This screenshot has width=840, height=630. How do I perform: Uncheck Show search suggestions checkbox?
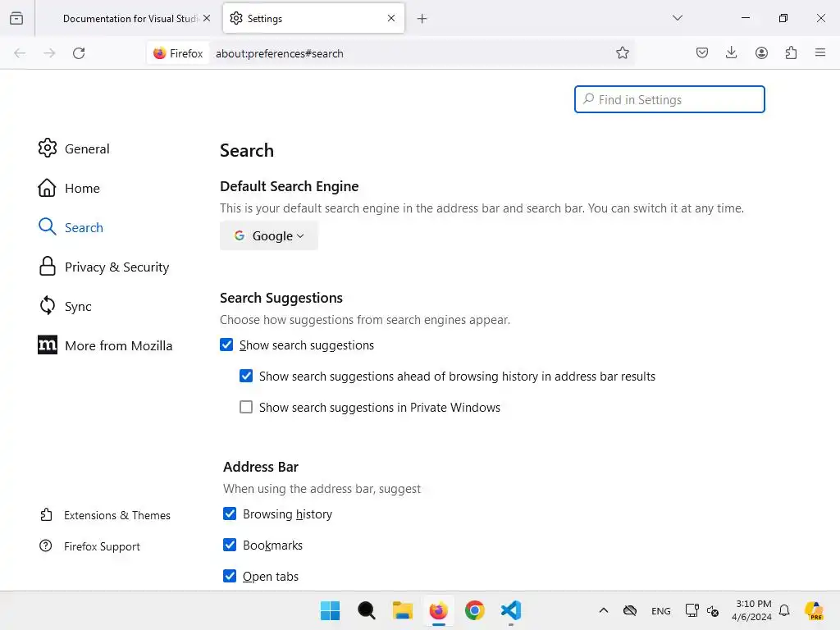(x=227, y=345)
